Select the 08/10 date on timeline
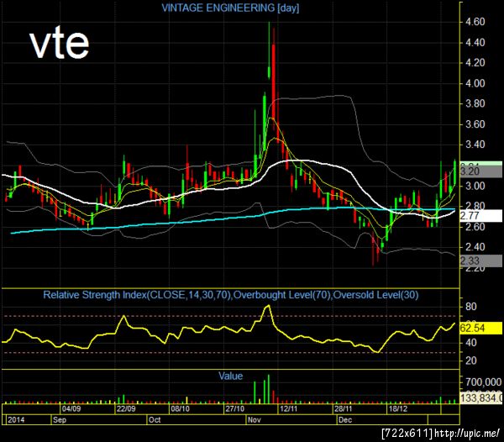The width and height of the screenshot is (504, 442). click(180, 409)
